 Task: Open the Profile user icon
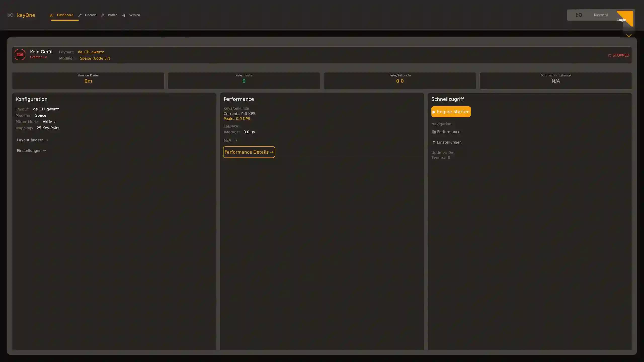103,15
